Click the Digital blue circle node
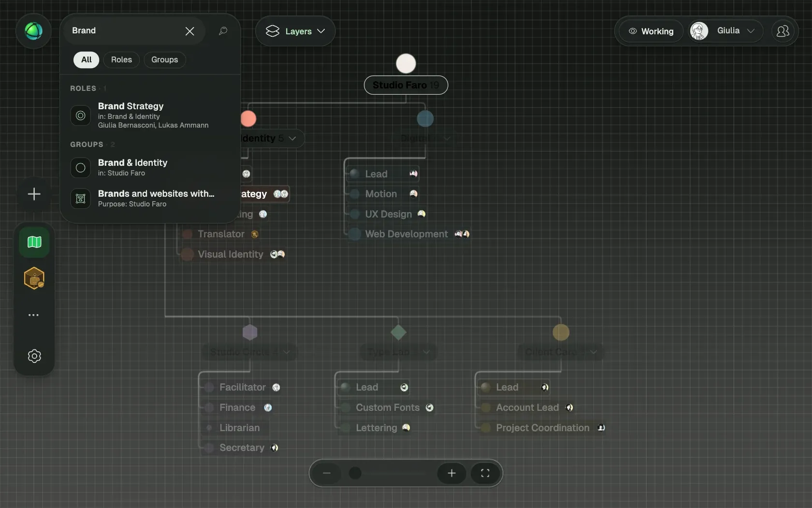The width and height of the screenshot is (812, 508). pyautogui.click(x=425, y=118)
